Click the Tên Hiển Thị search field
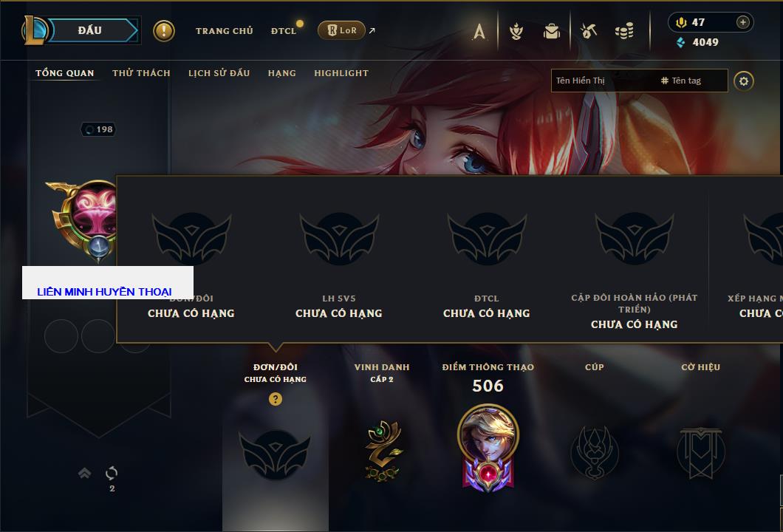The image size is (783, 532). 604,81
